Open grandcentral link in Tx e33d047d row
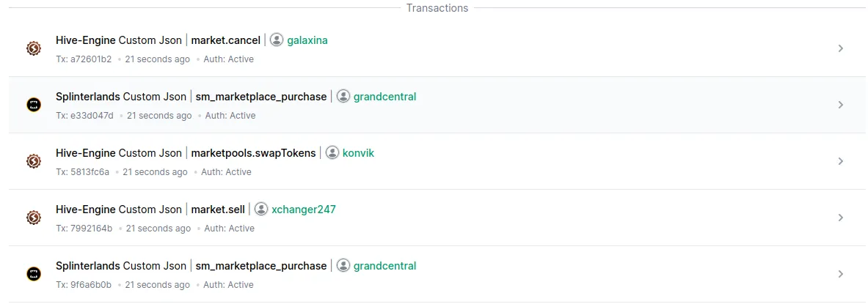 coord(384,97)
